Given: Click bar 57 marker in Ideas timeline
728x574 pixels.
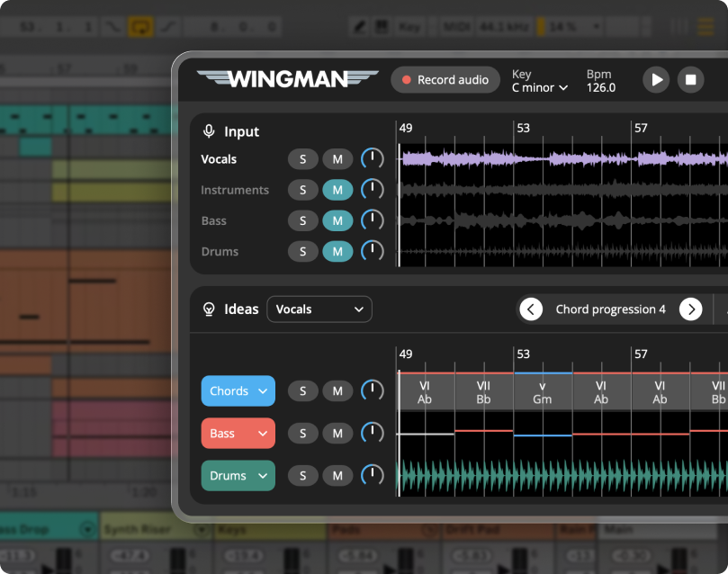Looking at the screenshot, I should coord(641,354).
